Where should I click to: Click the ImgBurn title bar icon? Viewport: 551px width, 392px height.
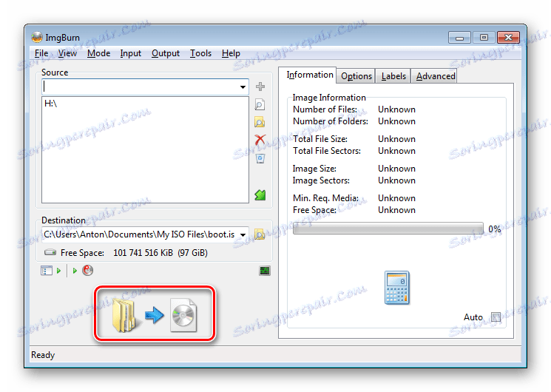[x=36, y=37]
